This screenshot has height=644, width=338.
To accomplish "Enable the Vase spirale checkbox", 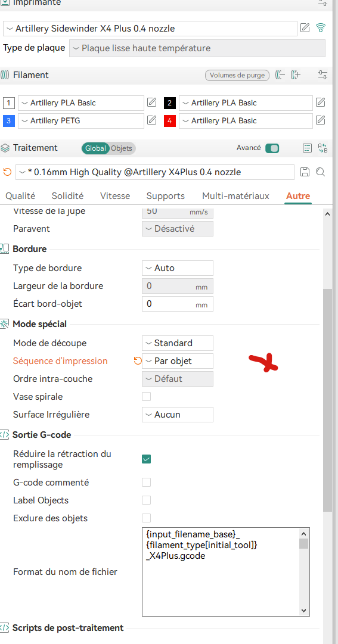I will coord(147,397).
